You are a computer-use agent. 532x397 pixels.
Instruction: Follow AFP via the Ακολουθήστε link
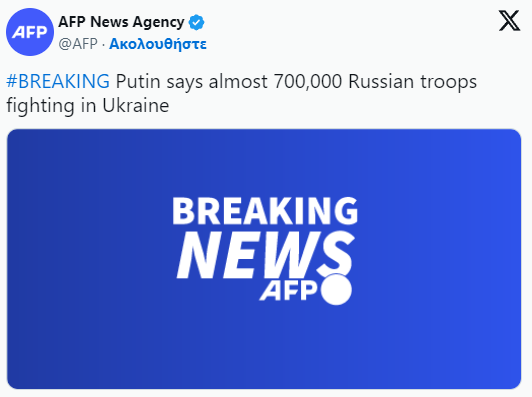[158, 44]
